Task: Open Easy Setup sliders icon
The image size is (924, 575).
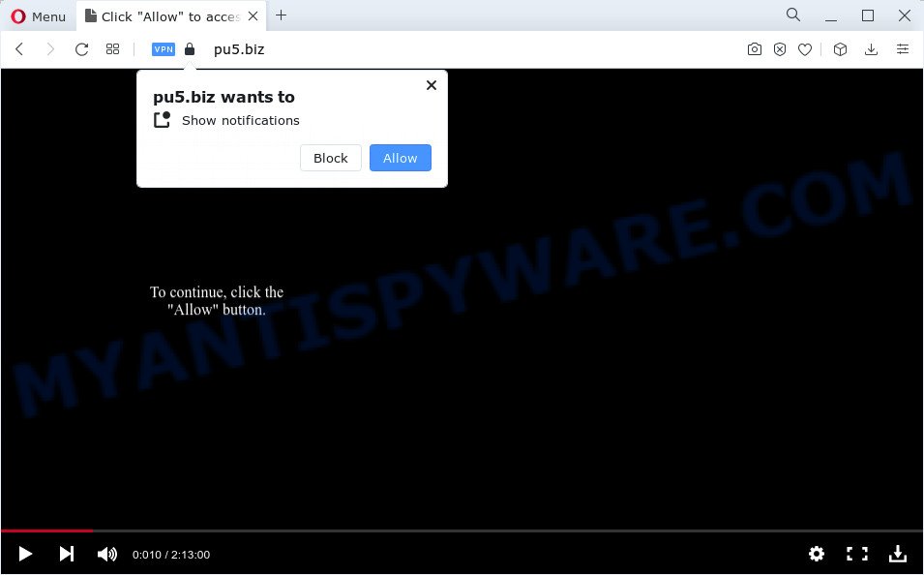Action: click(903, 49)
